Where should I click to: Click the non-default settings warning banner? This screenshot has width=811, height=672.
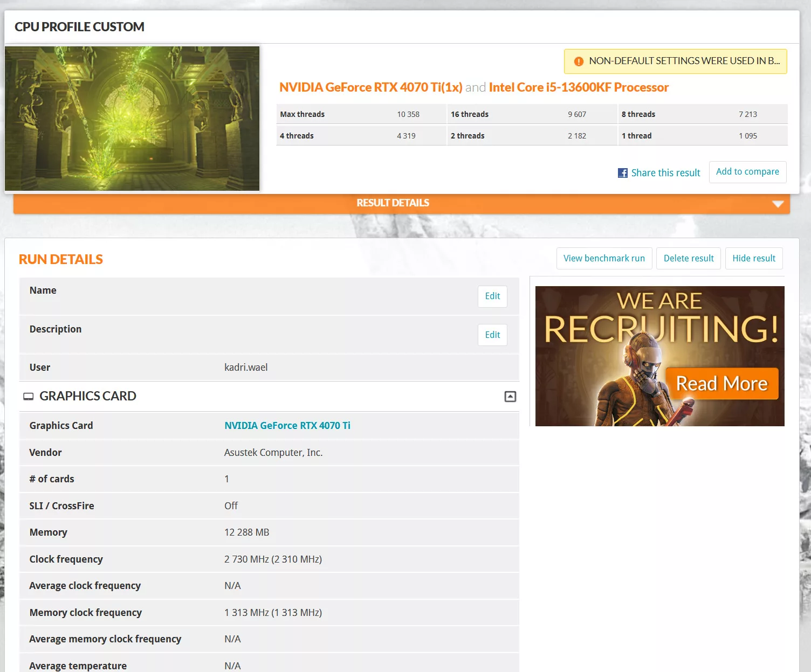(675, 61)
